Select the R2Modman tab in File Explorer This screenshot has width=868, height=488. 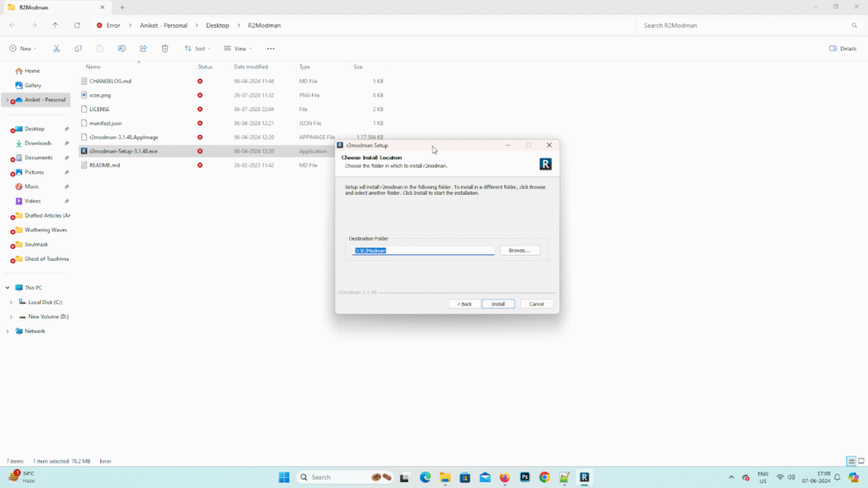tap(57, 8)
